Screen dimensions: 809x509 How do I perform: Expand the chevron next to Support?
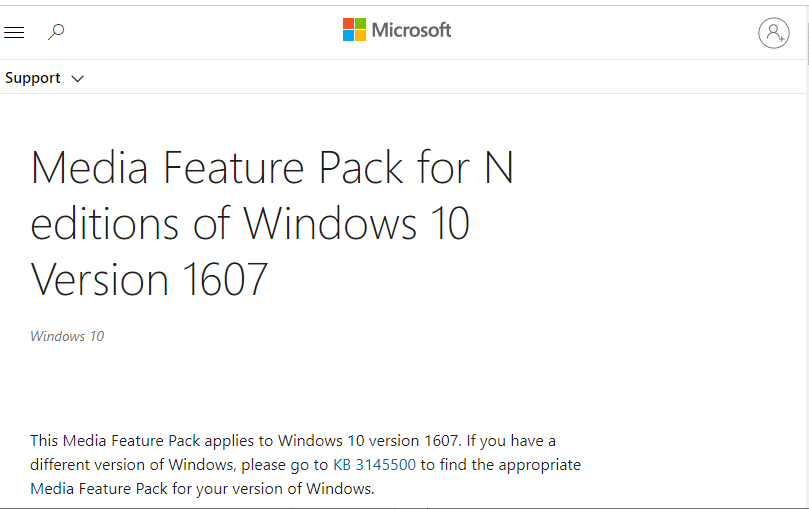coord(78,78)
